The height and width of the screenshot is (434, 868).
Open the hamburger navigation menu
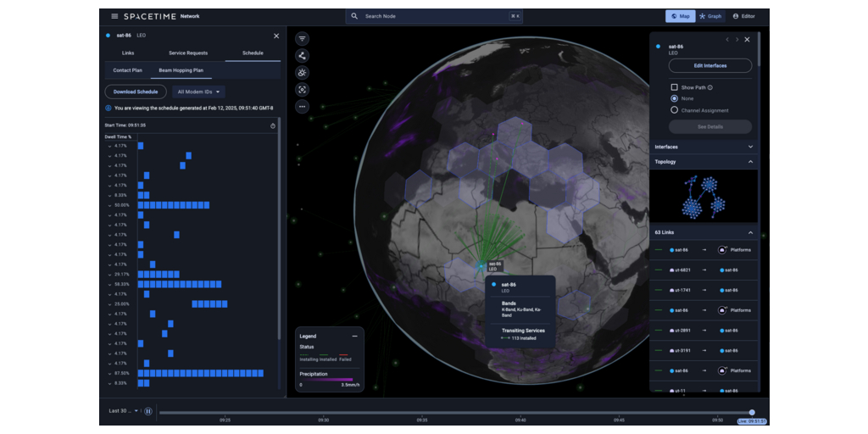pyautogui.click(x=114, y=16)
